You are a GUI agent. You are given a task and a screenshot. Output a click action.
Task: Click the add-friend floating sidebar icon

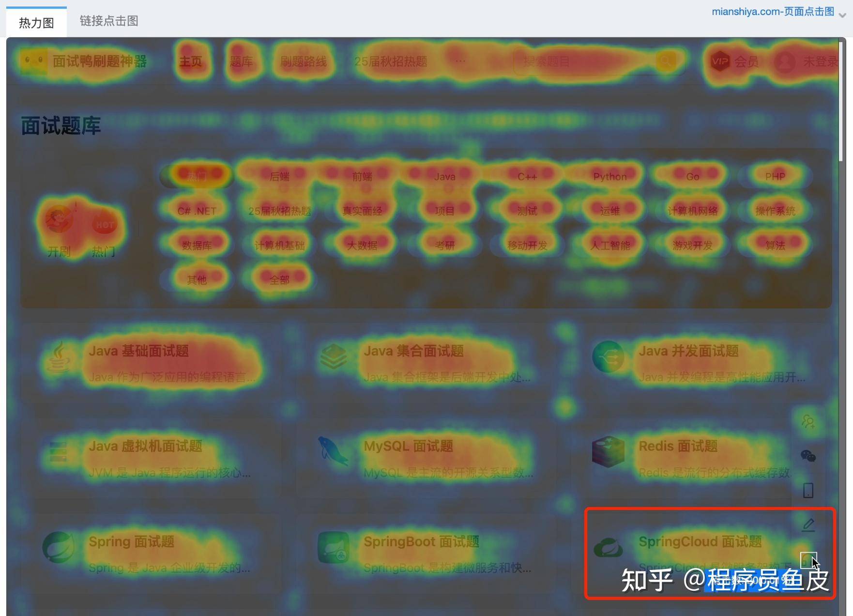coord(808,421)
